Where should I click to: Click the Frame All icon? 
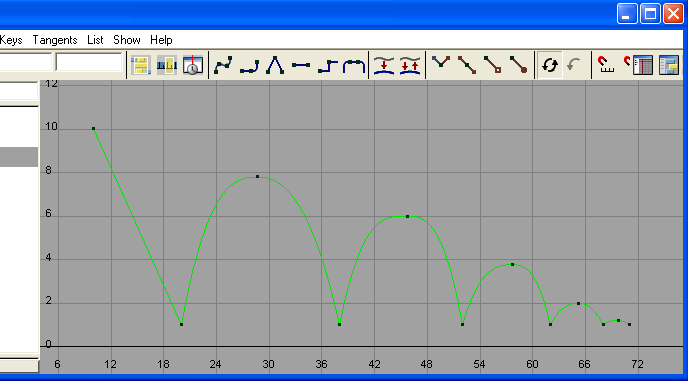coord(140,65)
